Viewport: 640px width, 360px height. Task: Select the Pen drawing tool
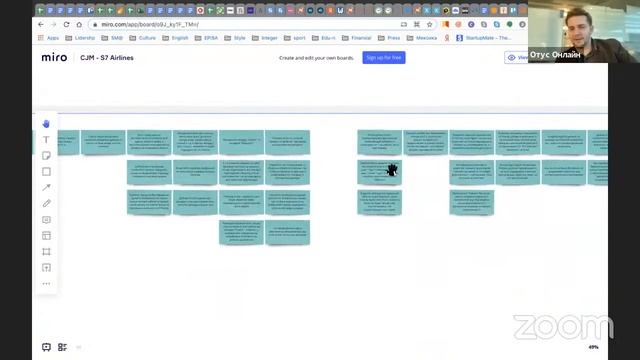pos(46,203)
